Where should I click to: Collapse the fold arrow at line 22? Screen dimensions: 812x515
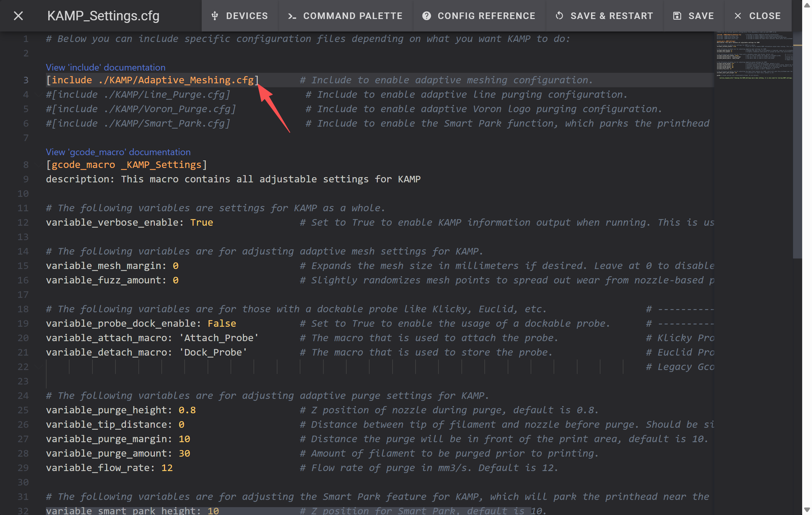pyautogui.click(x=38, y=367)
